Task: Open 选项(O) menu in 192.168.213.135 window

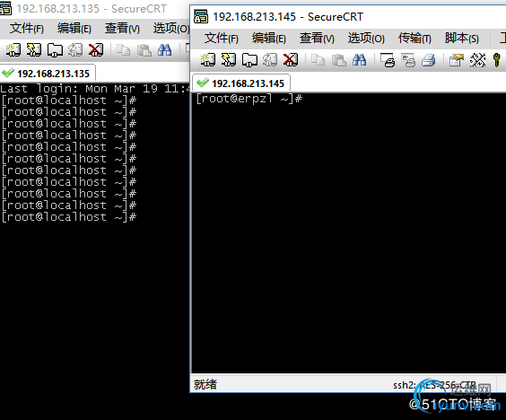Action: (171, 29)
